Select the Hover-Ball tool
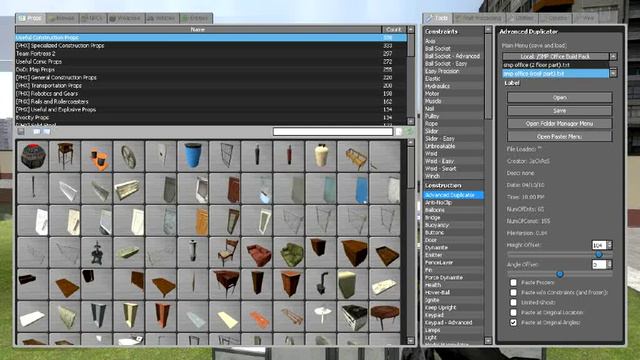The image size is (640, 360). coord(453,292)
